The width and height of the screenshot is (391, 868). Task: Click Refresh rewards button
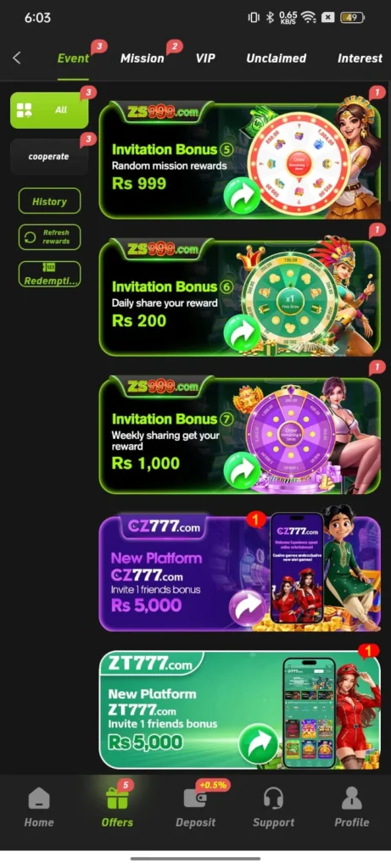[49, 237]
